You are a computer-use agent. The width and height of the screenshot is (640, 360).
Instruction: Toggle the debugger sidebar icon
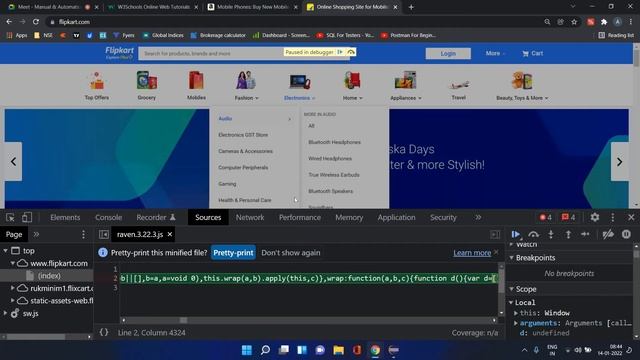(495, 234)
